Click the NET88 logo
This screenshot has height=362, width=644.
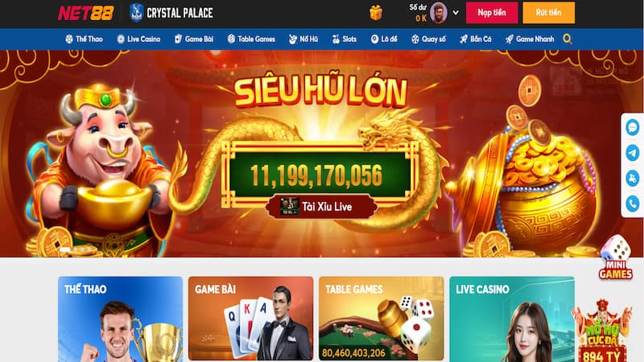(86, 13)
